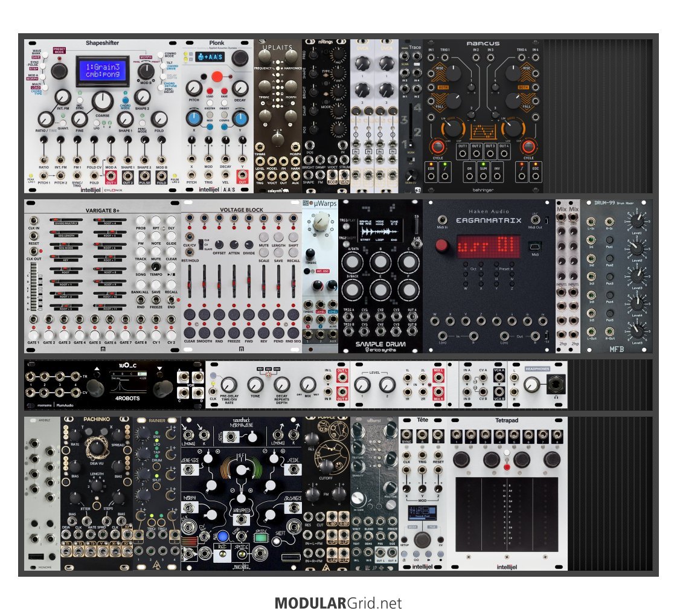Screen dimensions: 677x616
Task: Click the SUM output jack on Abacus
Action: 484,176
